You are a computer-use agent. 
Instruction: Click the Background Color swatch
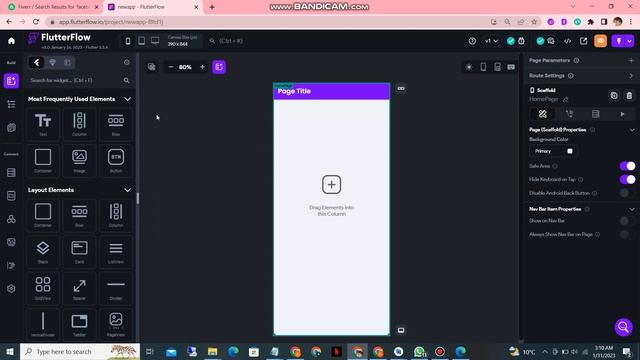tap(570, 151)
